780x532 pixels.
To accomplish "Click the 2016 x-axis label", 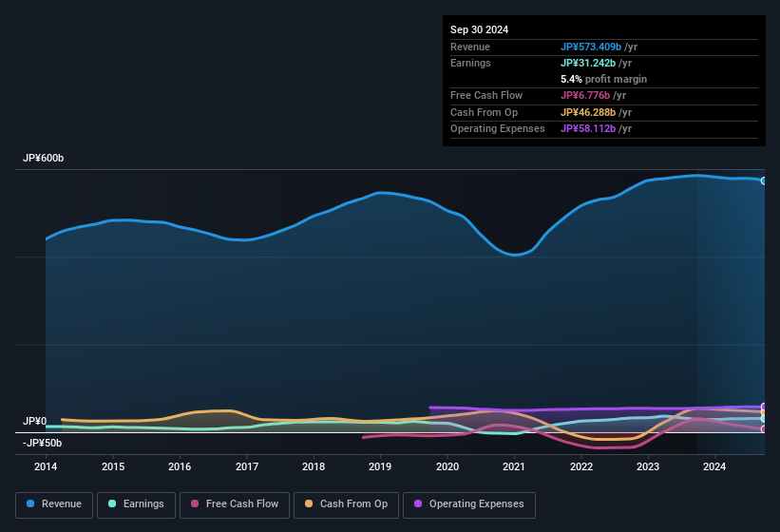I will pyautogui.click(x=180, y=466).
